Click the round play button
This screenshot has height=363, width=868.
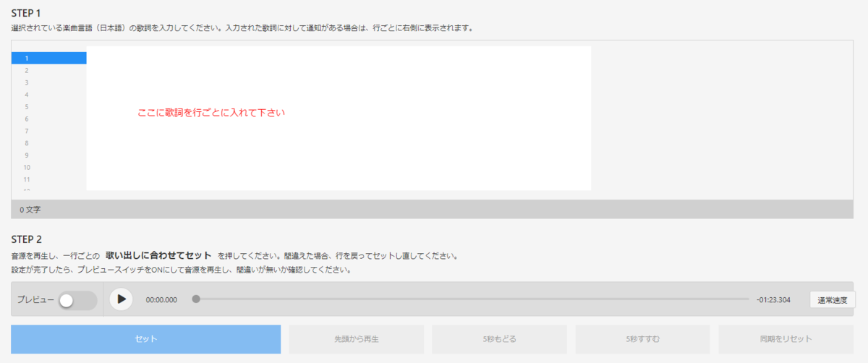[122, 299]
